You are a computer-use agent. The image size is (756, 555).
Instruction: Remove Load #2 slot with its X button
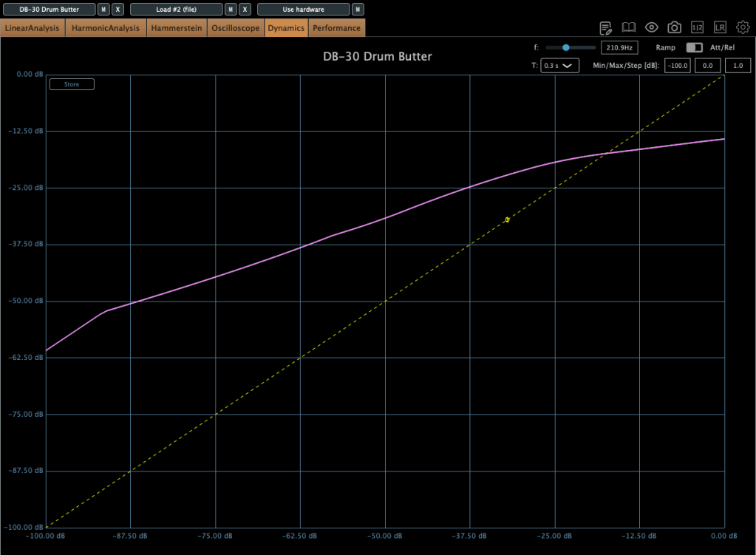tap(245, 10)
